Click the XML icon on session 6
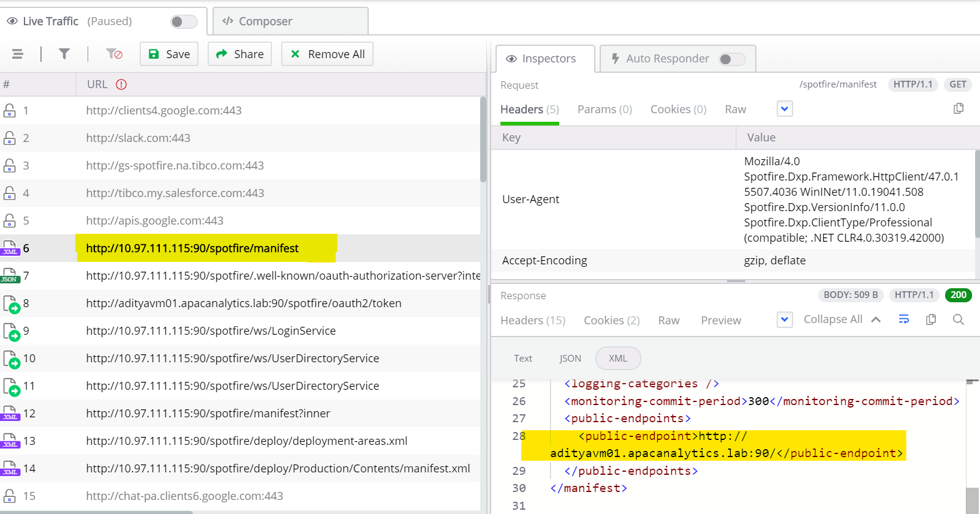980x514 pixels. point(10,248)
